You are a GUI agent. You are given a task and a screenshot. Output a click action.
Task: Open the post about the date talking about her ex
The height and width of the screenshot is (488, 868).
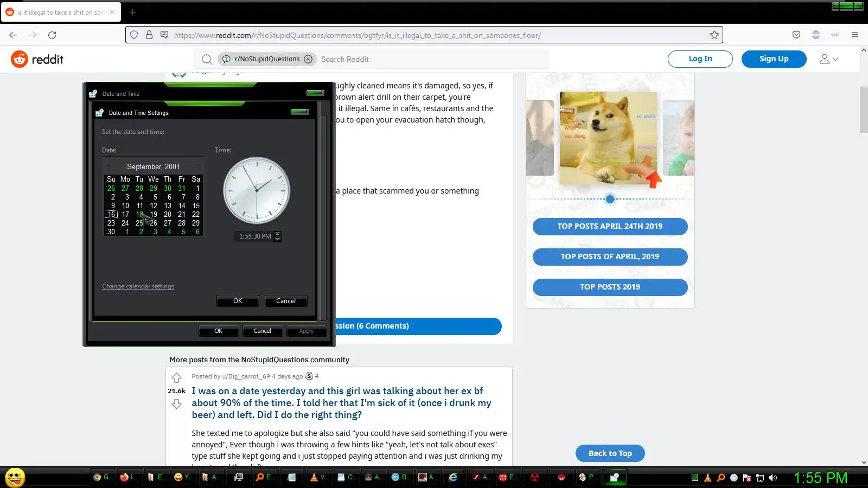pos(342,403)
